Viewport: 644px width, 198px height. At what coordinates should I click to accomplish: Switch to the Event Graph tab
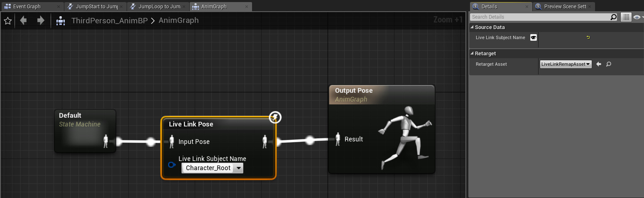tap(32, 7)
